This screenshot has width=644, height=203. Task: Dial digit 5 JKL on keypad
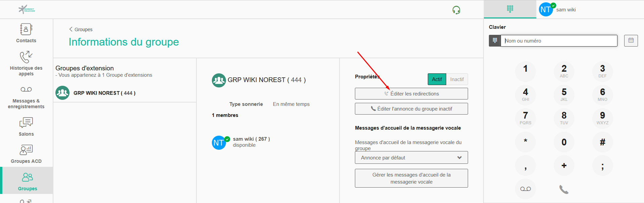[x=564, y=95]
